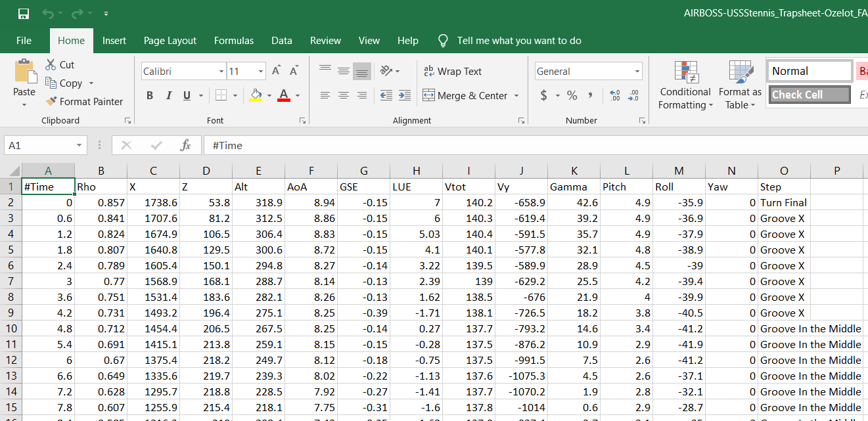Toggle Italic formatting
Screen dimensions: 868x421
[x=168, y=96]
